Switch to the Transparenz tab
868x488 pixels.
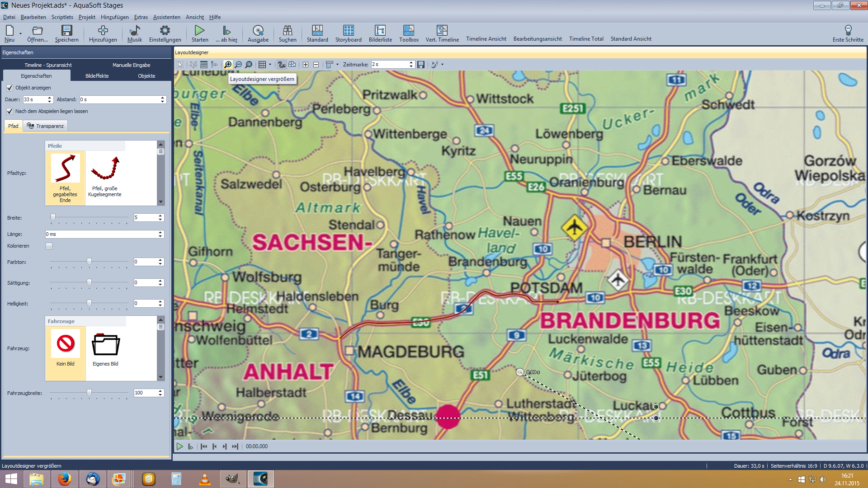[x=45, y=126]
